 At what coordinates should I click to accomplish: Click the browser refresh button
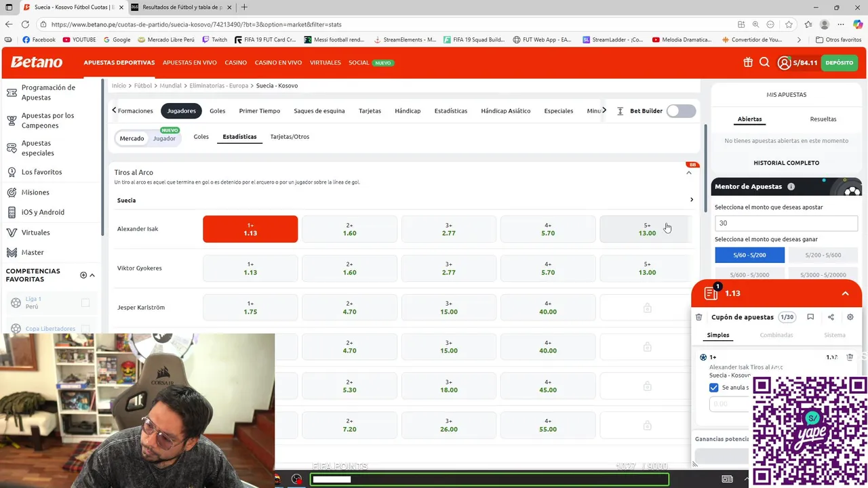[x=25, y=24]
